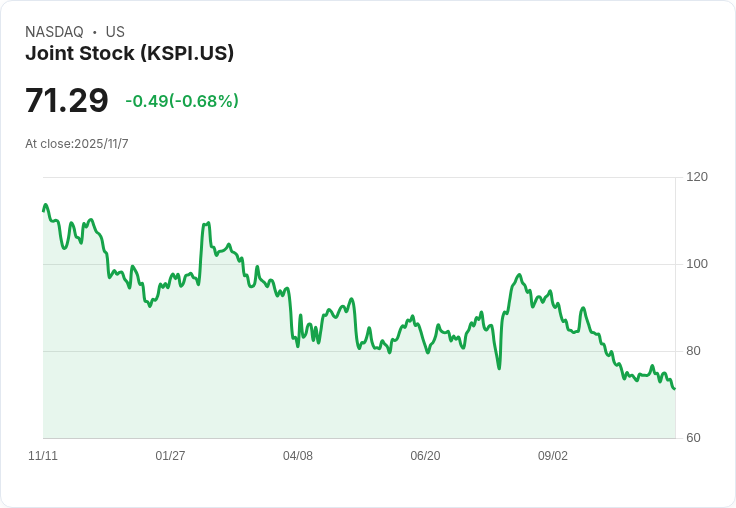Click the Joint Stock (KSPI.US) title
The image size is (736, 508).
point(130,53)
